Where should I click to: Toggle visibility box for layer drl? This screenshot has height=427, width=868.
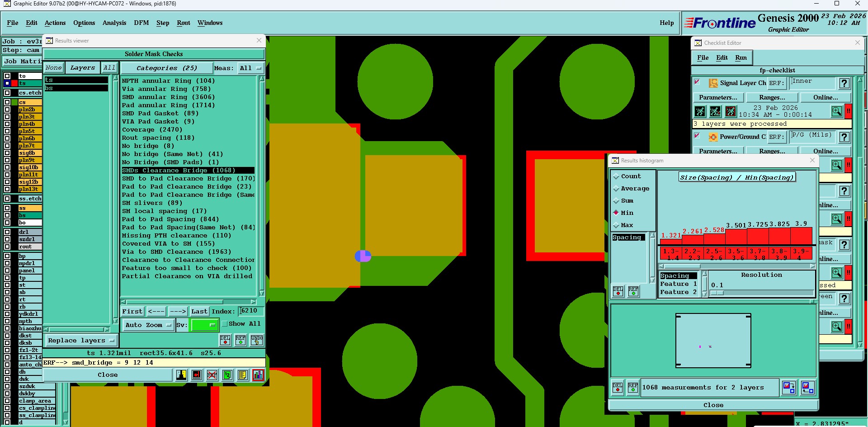click(7, 232)
